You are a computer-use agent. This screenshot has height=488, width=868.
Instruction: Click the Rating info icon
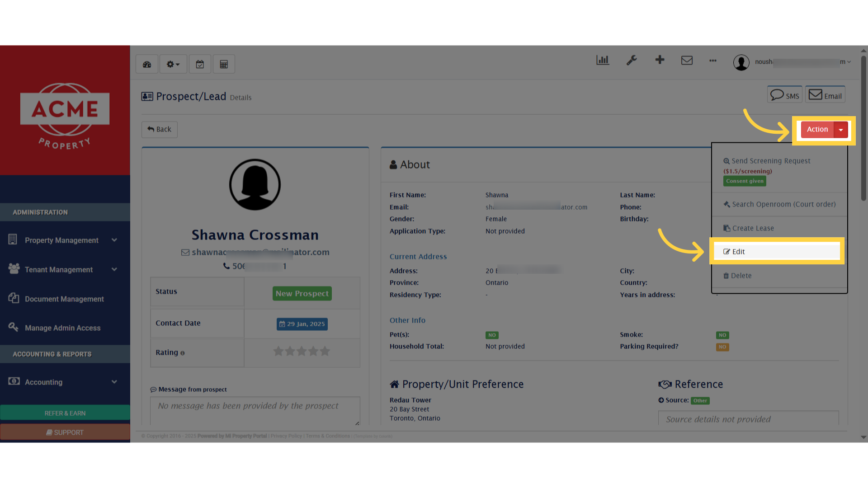coord(183,353)
